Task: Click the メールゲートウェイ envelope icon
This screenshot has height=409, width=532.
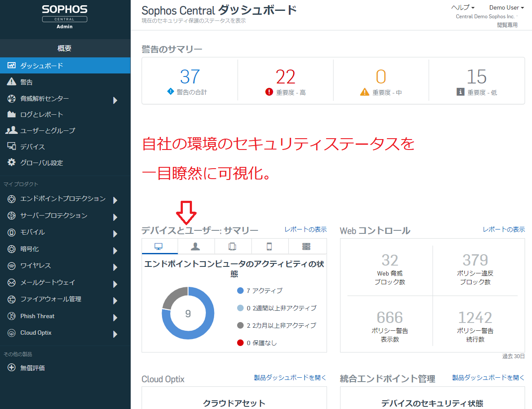Action: 12,283
